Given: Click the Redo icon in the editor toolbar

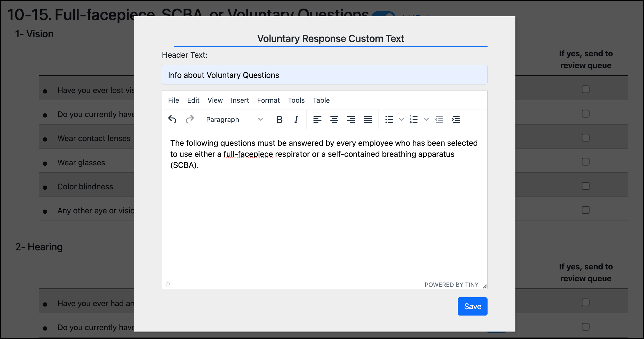Looking at the screenshot, I should tap(190, 119).
